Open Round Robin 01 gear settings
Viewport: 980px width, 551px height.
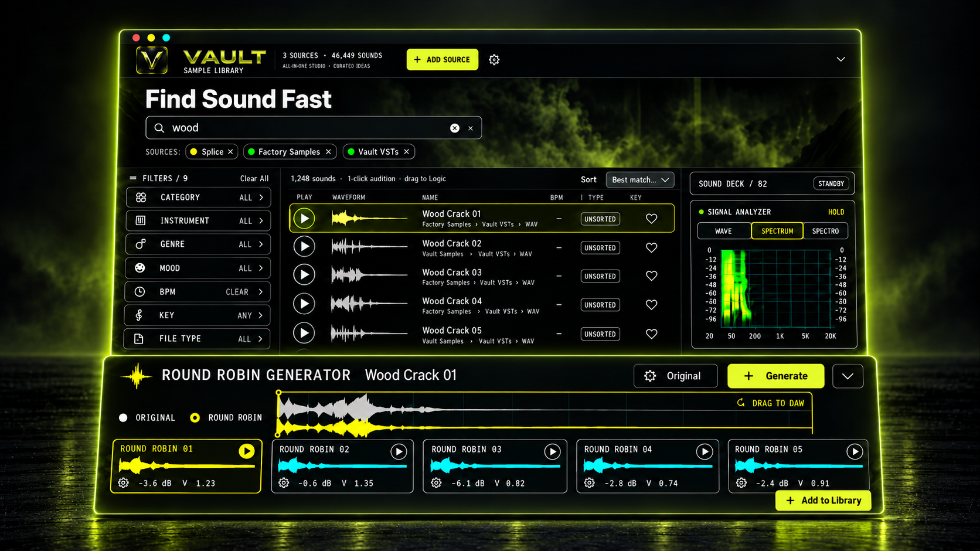pyautogui.click(x=123, y=483)
